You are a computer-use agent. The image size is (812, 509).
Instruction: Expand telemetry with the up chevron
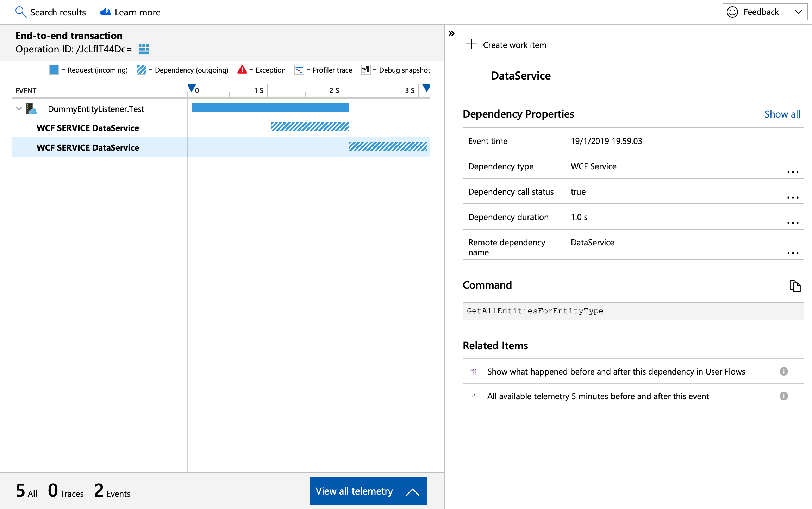[412, 492]
